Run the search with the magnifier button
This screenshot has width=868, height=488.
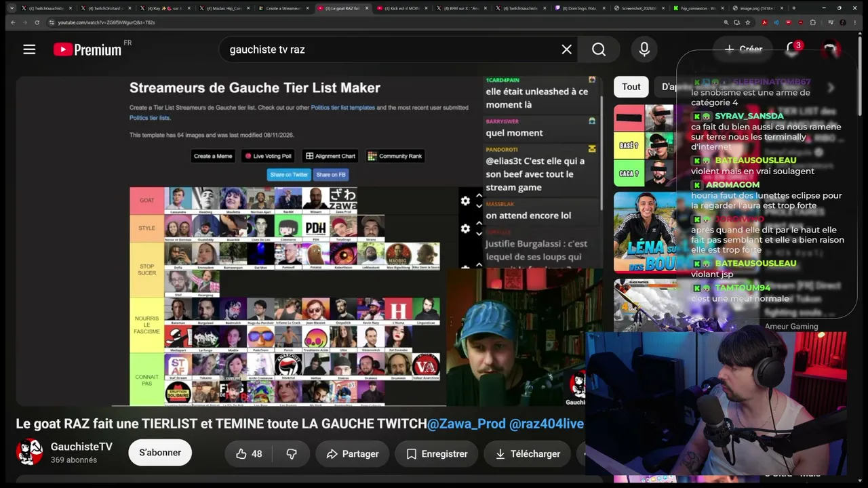(599, 49)
